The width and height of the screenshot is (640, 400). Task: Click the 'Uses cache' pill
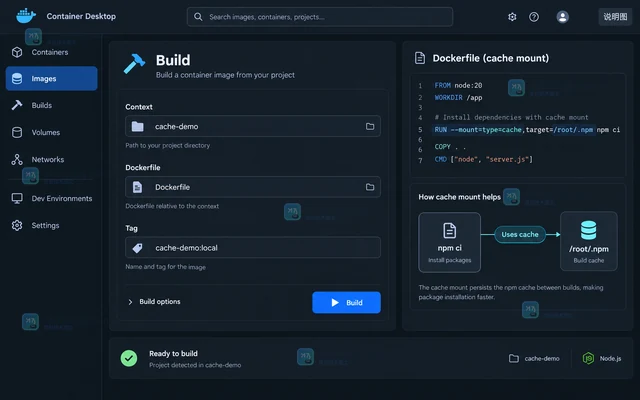point(520,234)
